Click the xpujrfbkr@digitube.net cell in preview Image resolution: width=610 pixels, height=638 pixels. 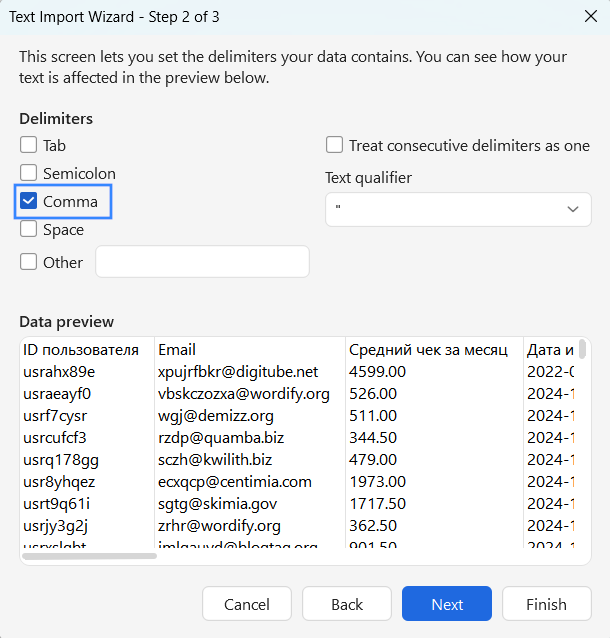click(x=238, y=371)
